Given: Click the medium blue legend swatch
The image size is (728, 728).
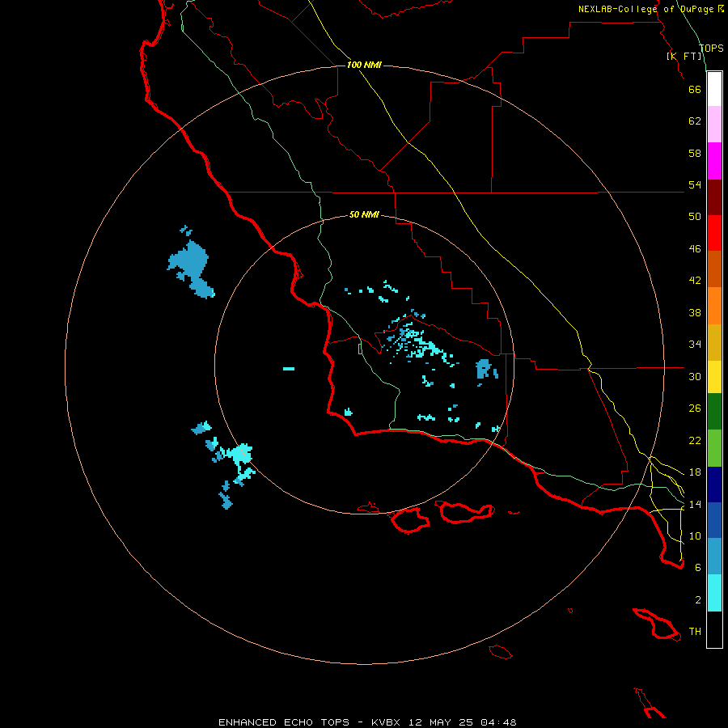Looking at the screenshot, I should tap(714, 520).
